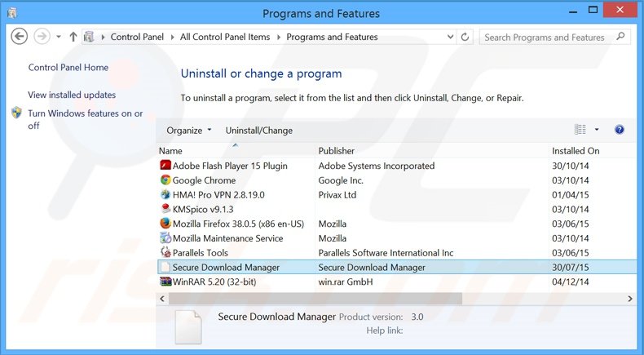Focus the Search Programs and Features field
Viewport: 644px width, 355px height.
pos(554,37)
